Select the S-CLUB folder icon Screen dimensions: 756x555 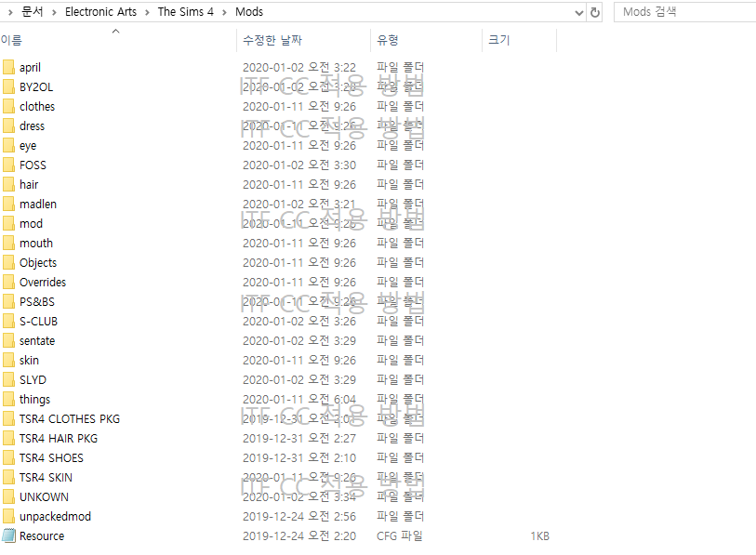click(x=8, y=321)
